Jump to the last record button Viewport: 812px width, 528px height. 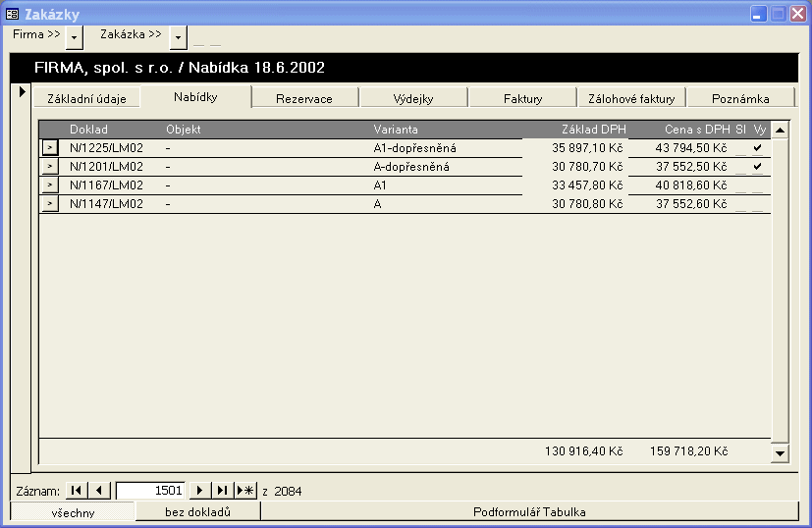(222, 490)
